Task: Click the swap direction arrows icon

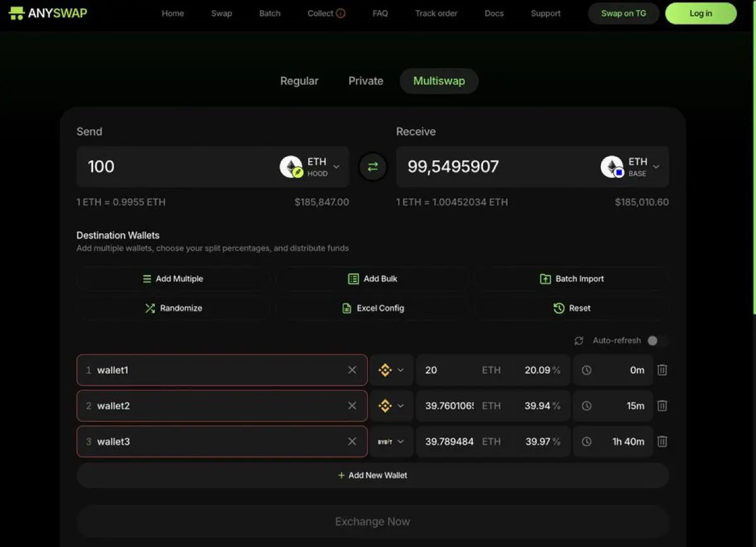Action: (x=372, y=167)
